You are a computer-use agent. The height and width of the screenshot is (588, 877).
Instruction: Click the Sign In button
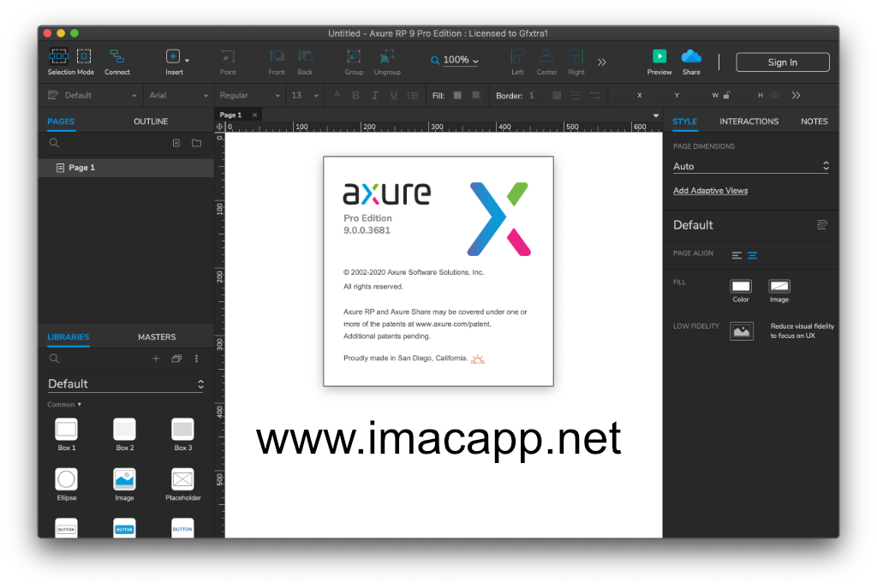pos(783,62)
